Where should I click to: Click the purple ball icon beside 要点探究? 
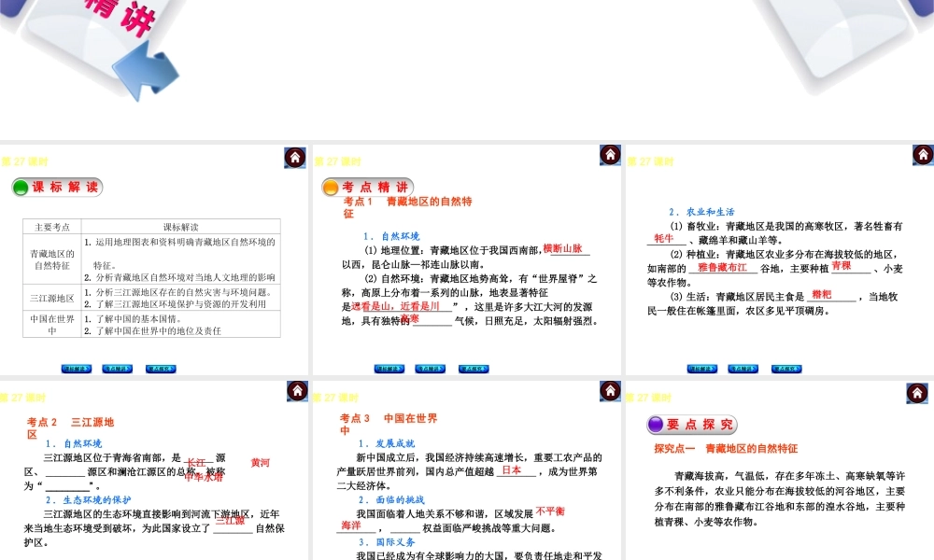pyautogui.click(x=656, y=425)
